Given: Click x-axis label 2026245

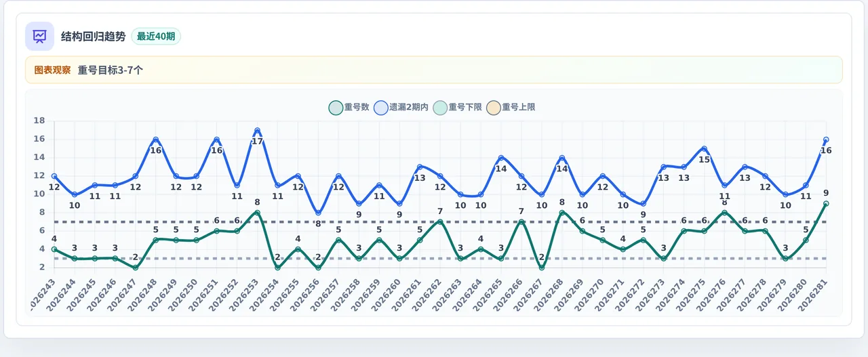Looking at the screenshot, I should [x=81, y=294].
